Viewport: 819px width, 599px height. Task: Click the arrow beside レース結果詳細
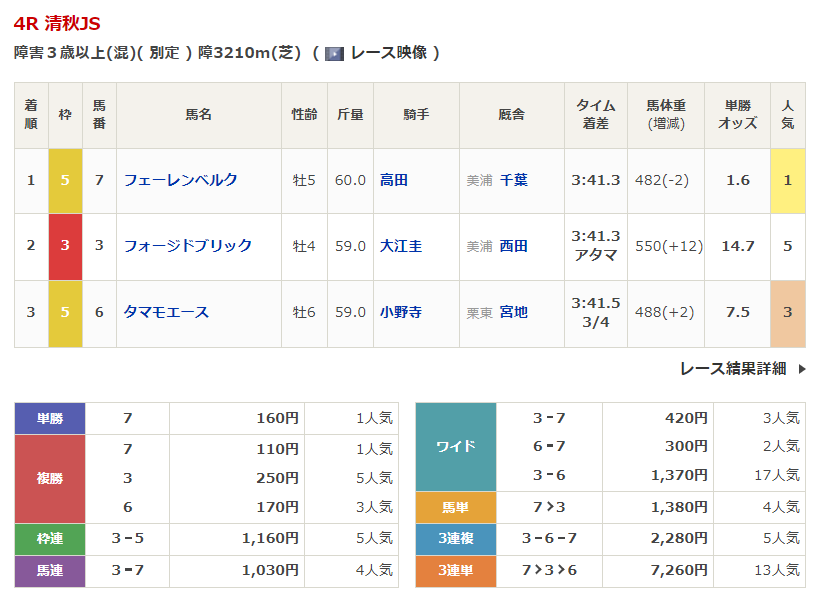pos(802,369)
